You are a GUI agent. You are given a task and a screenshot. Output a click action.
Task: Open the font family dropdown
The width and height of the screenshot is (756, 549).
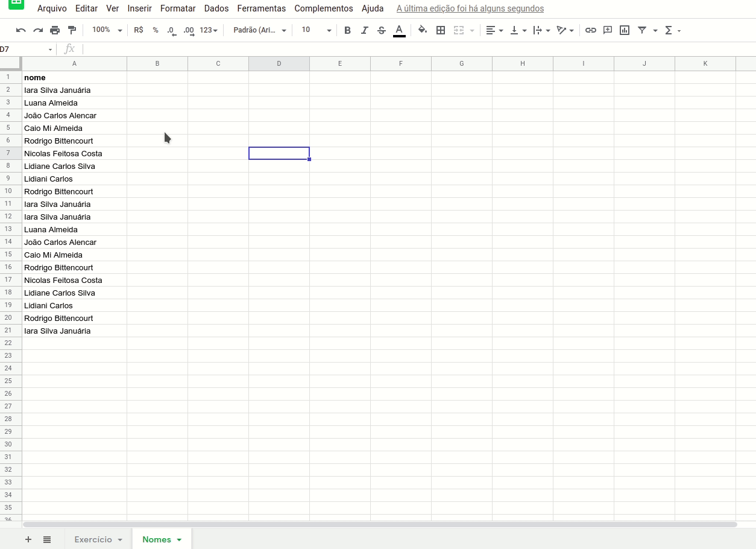259,30
